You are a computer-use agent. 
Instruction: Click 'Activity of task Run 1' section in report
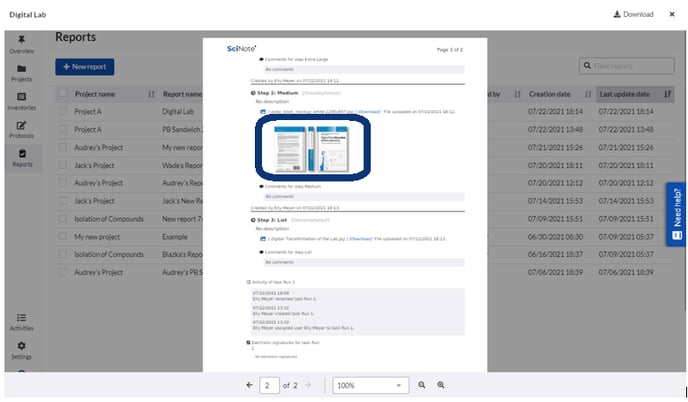tap(271, 282)
